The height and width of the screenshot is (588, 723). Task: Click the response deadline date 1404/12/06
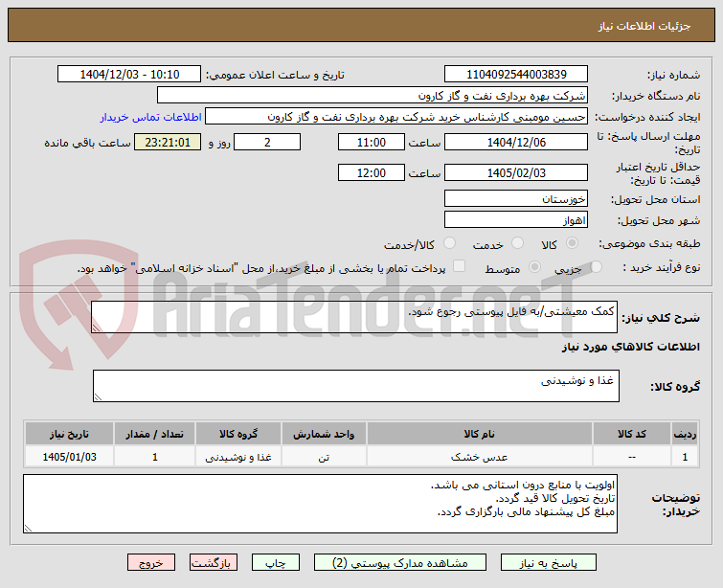(x=516, y=142)
